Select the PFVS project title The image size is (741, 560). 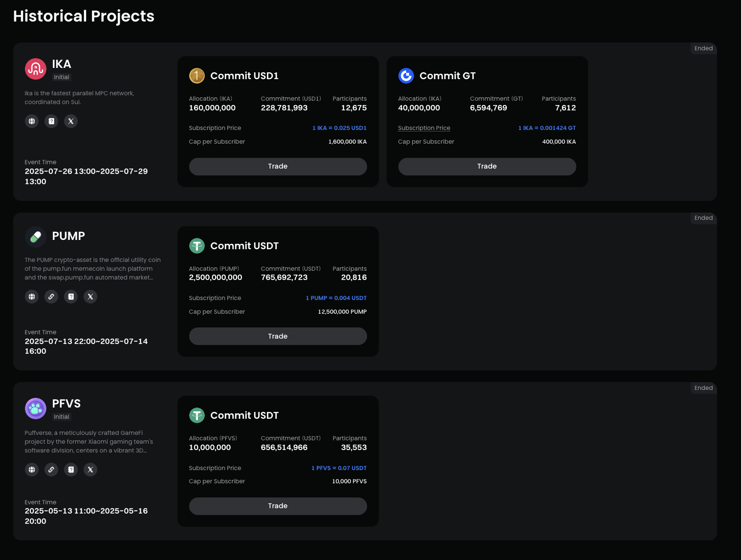(66, 404)
